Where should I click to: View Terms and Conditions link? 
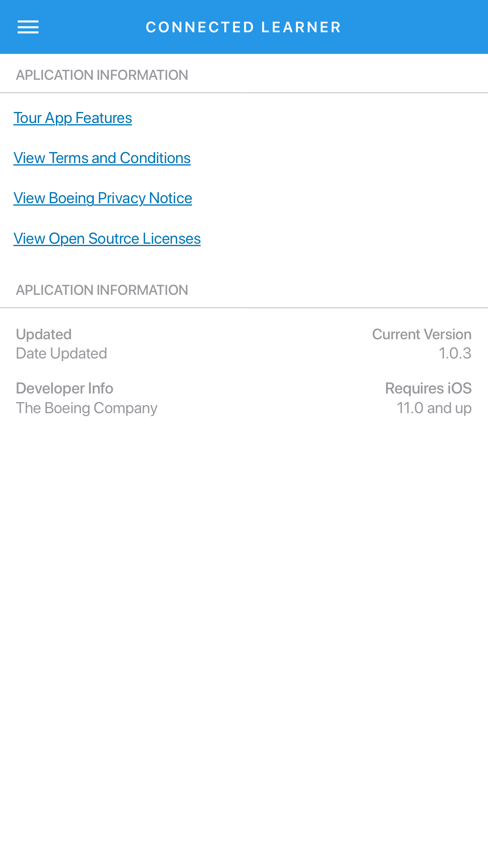[102, 158]
